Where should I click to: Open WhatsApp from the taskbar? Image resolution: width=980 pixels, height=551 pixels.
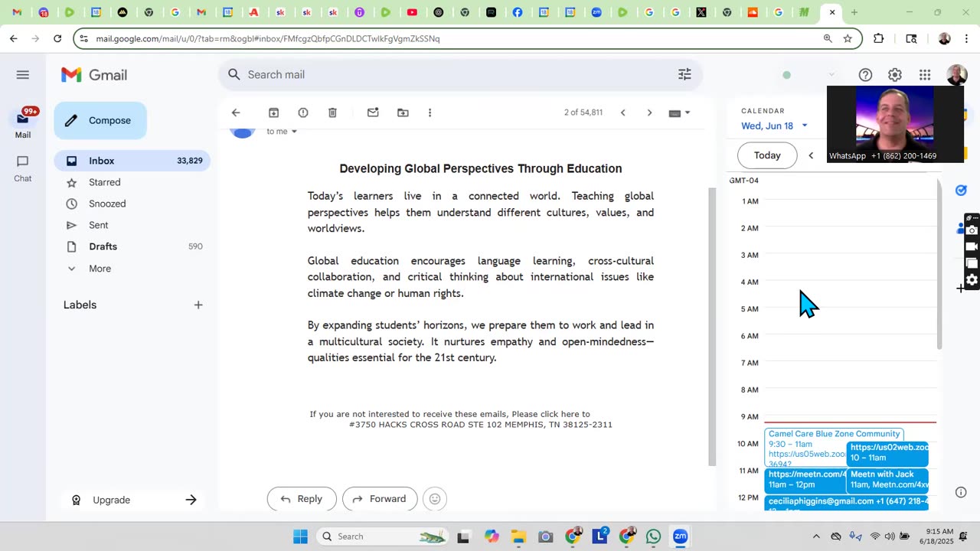[x=653, y=536]
